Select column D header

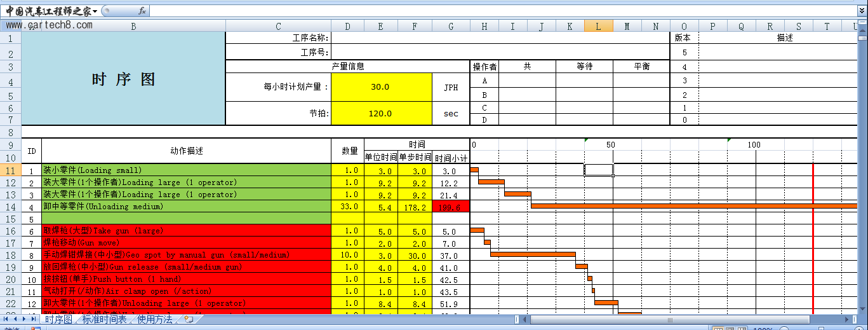348,26
